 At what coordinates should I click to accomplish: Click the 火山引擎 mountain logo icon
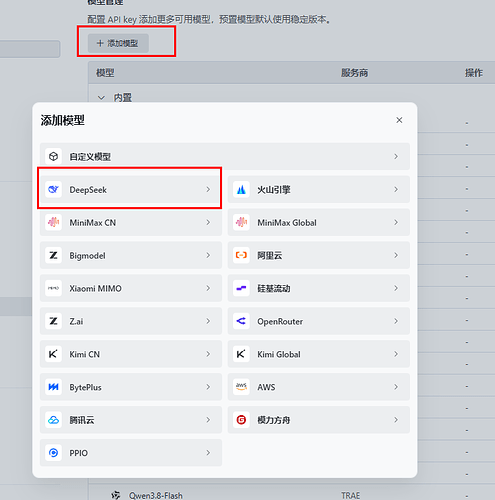tap(241, 189)
